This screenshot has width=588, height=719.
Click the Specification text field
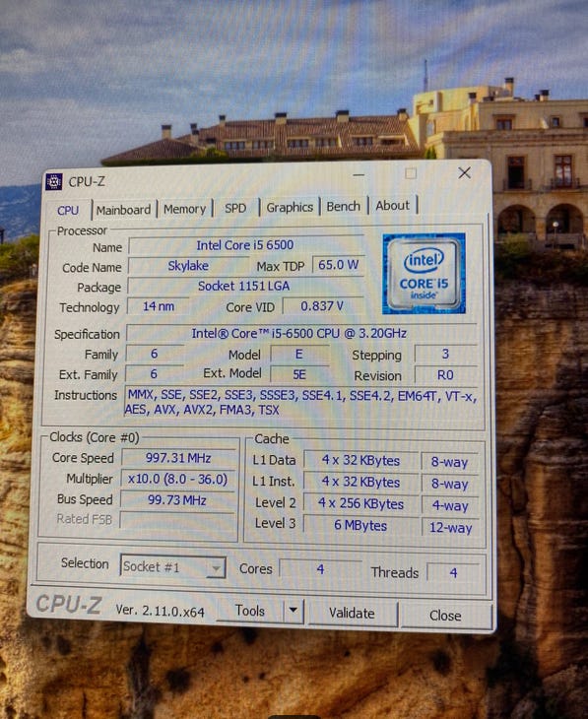pos(300,333)
